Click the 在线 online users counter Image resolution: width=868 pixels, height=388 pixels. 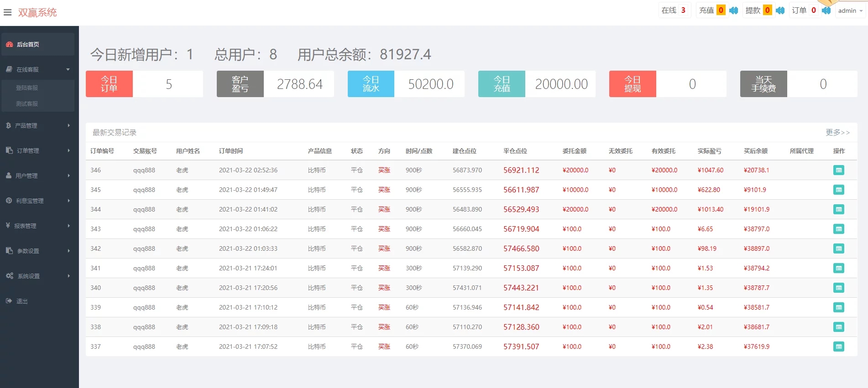[x=674, y=10]
